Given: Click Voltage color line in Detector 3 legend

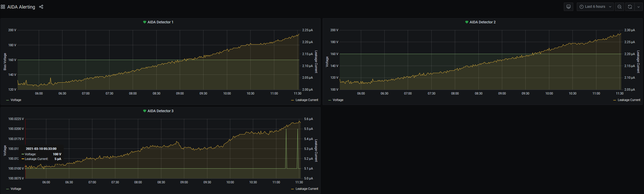Looking at the screenshot, I should (8, 189).
